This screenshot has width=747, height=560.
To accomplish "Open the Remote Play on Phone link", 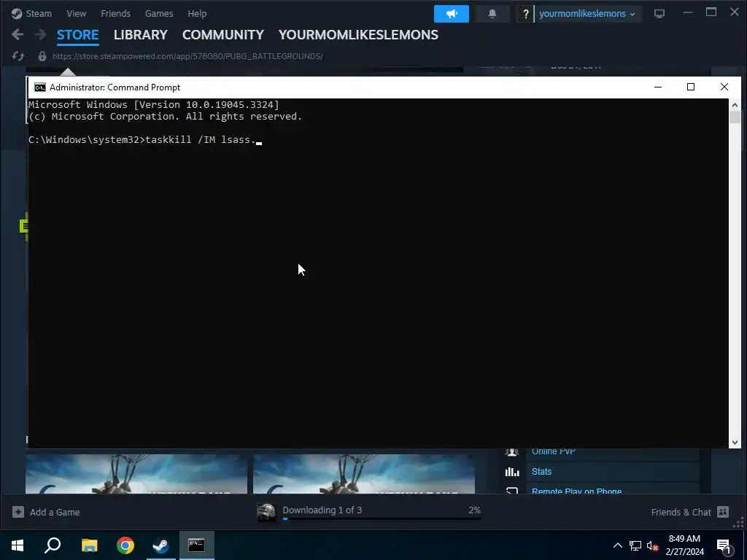I will pyautogui.click(x=576, y=491).
